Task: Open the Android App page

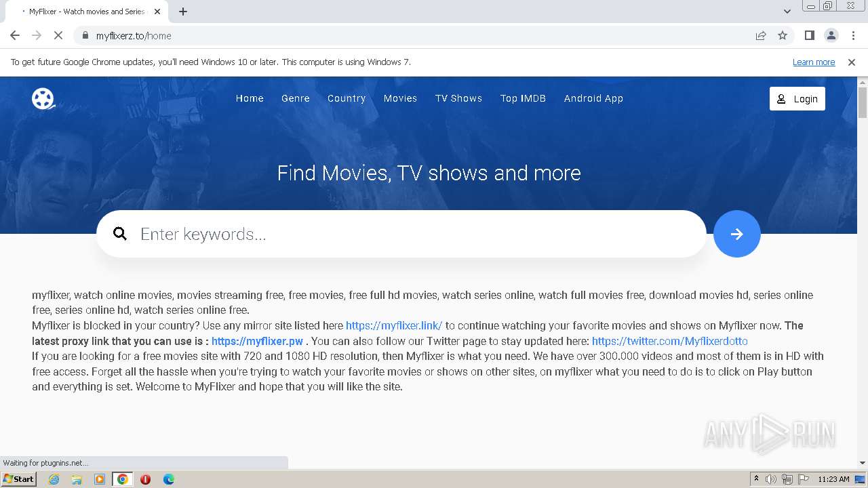Action: click(593, 98)
